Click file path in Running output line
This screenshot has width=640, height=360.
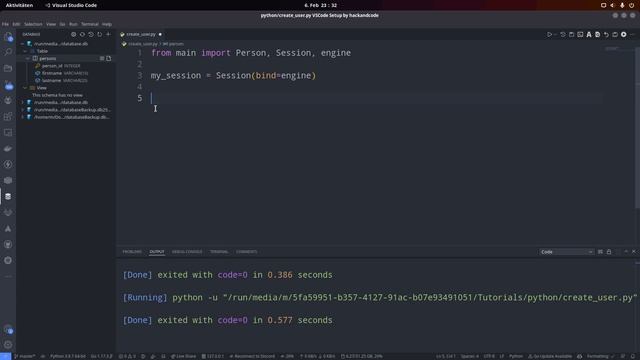(x=430, y=298)
